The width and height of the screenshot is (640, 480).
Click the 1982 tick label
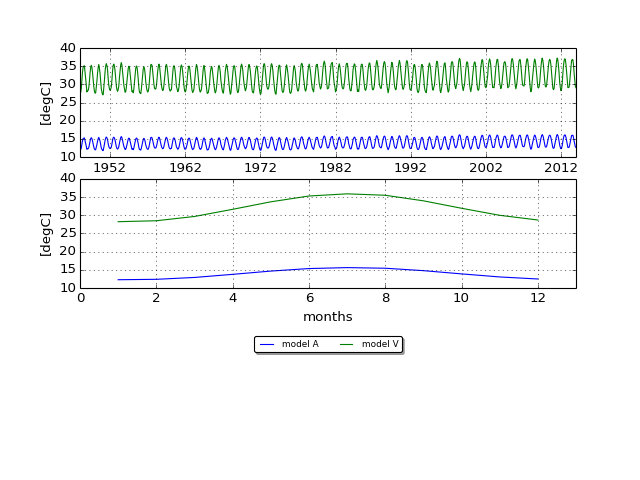(336, 168)
